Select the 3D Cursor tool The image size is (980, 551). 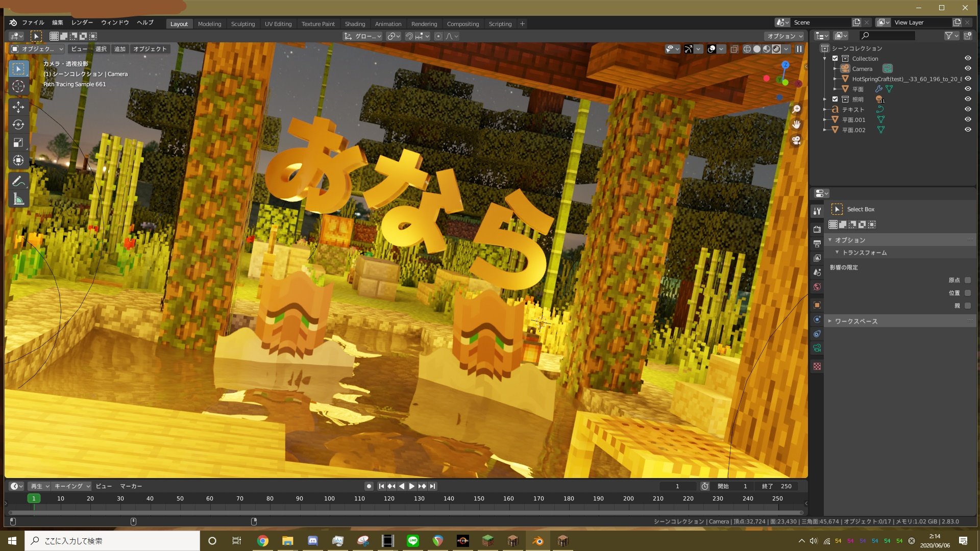point(18,87)
